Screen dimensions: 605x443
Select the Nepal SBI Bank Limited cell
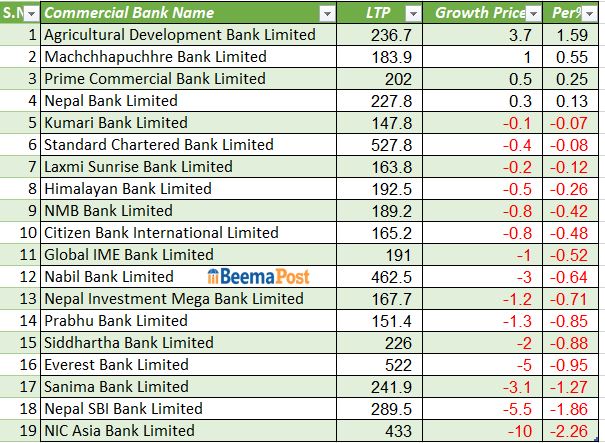point(125,409)
